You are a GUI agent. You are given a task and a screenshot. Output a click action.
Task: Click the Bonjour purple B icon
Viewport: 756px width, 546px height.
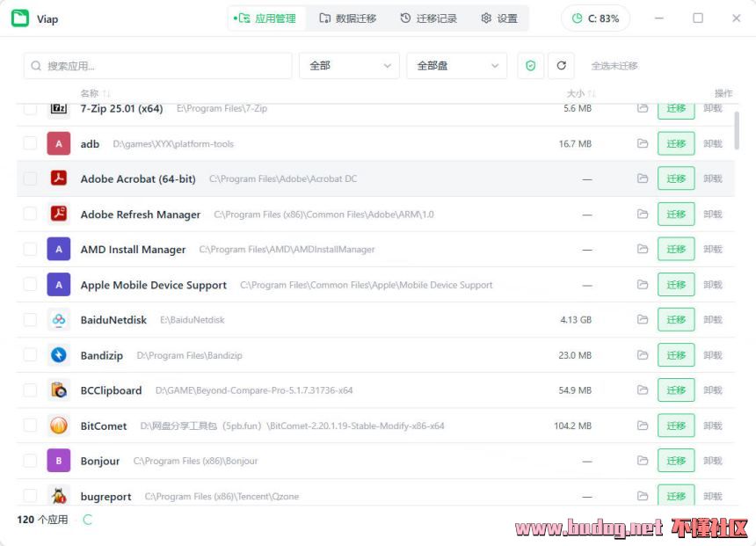click(59, 461)
